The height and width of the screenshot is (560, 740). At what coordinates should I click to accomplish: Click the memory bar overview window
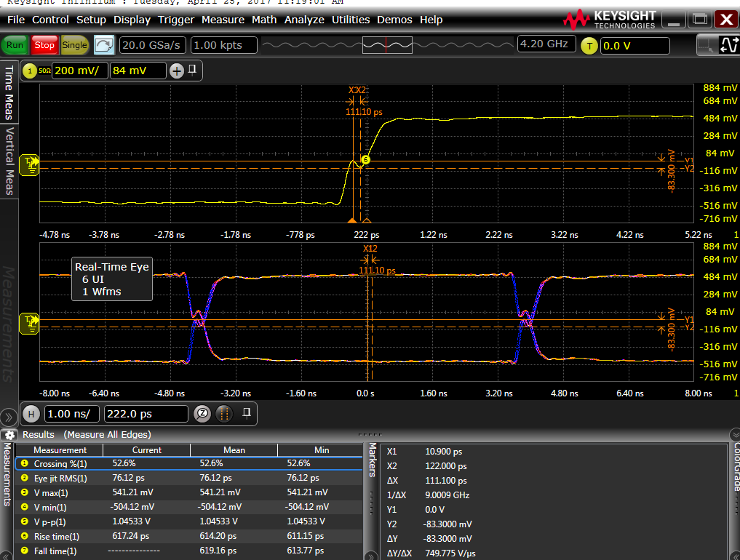(386, 45)
